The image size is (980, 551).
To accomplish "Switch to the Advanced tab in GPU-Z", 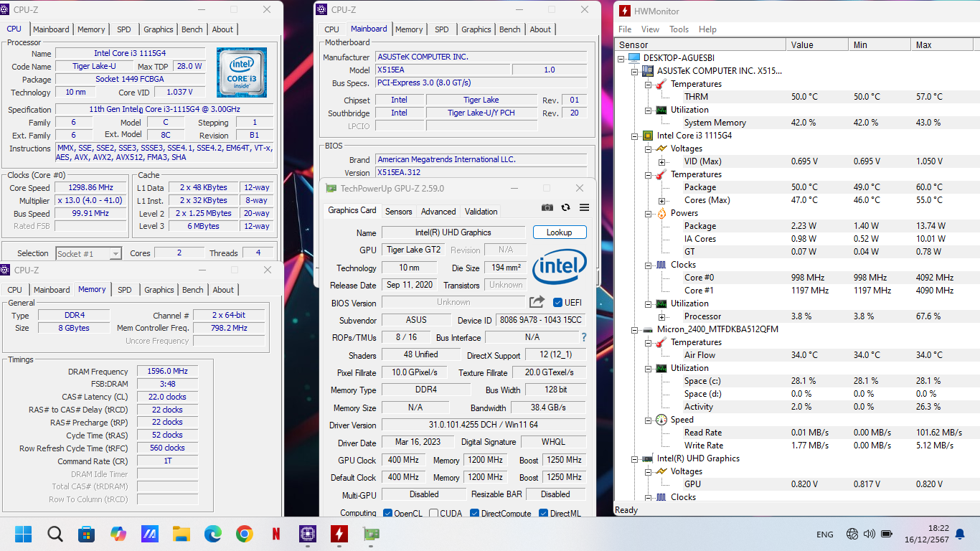I will [438, 212].
